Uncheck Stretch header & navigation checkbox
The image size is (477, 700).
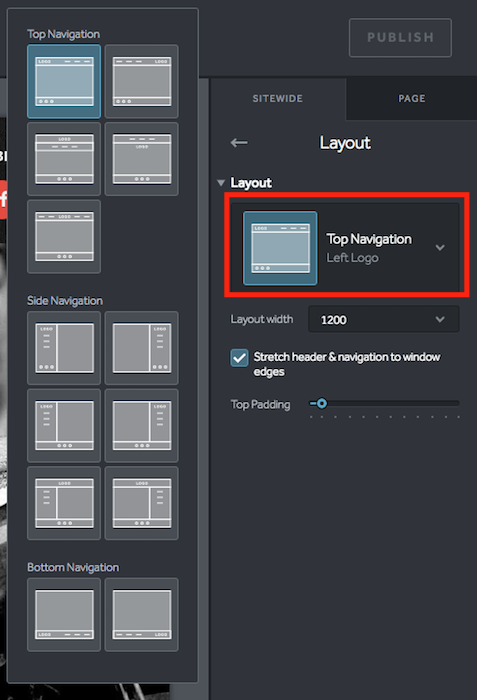pyautogui.click(x=239, y=358)
